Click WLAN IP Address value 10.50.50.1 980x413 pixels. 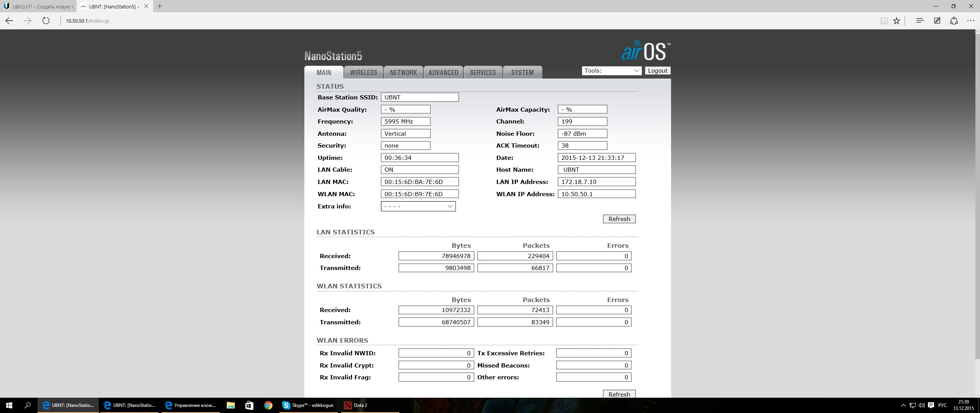coord(597,194)
